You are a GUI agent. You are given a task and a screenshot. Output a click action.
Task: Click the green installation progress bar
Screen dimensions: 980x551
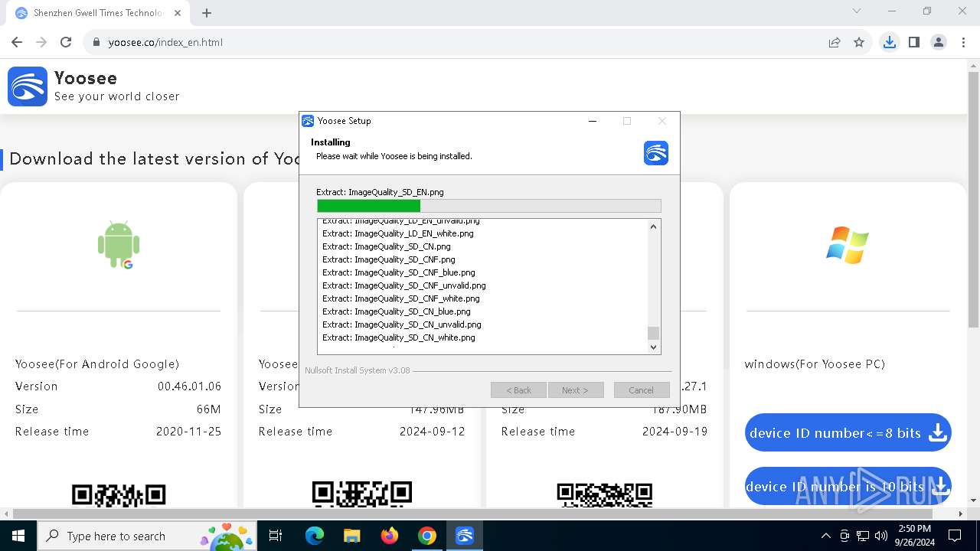(489, 206)
